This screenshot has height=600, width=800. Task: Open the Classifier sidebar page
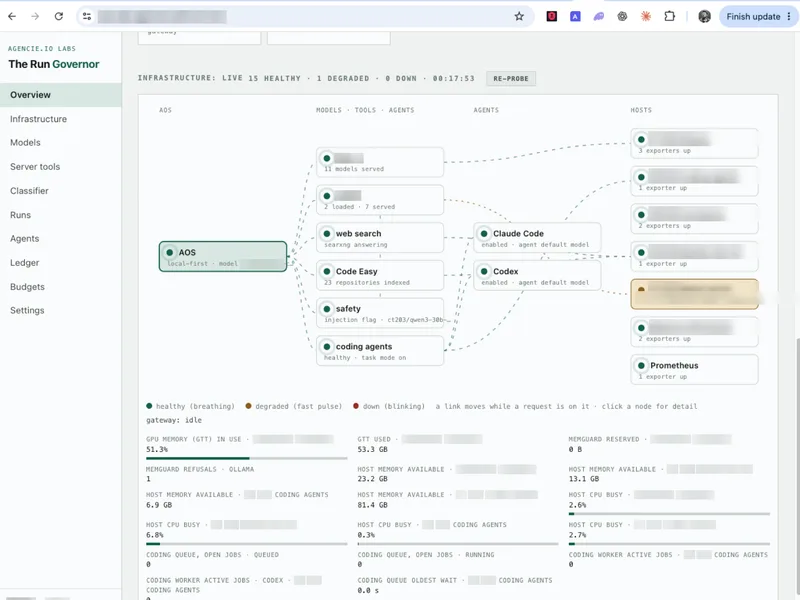pos(61,190)
